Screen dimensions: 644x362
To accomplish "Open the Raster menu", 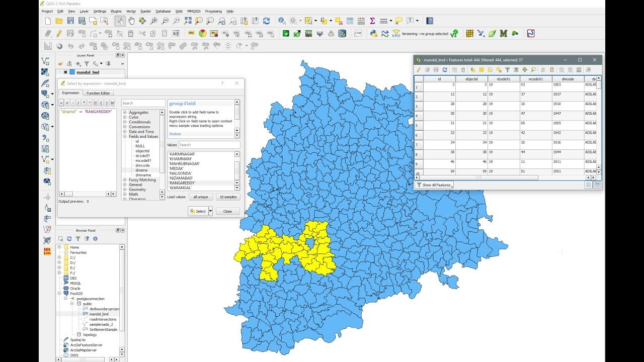I will point(146,11).
